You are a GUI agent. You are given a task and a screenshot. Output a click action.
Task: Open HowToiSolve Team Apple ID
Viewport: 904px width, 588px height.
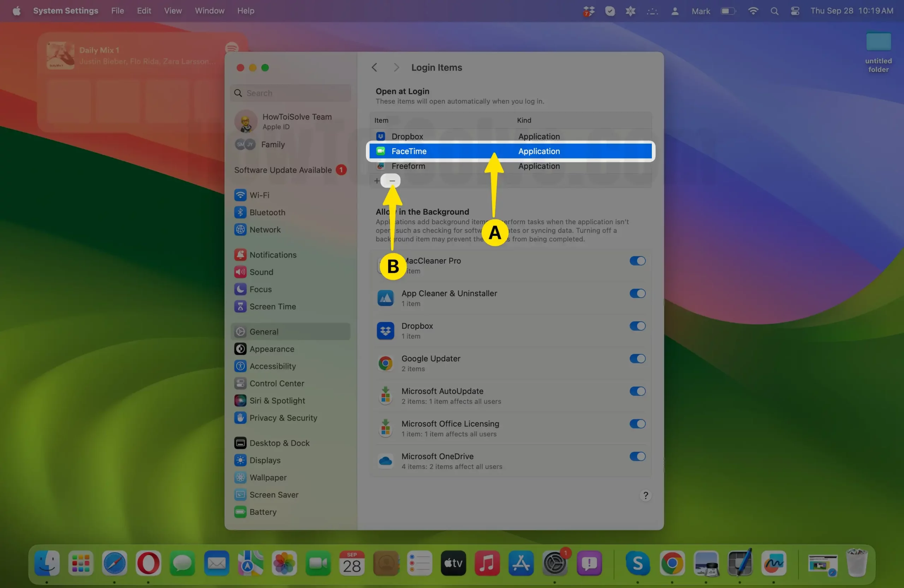[291, 121]
